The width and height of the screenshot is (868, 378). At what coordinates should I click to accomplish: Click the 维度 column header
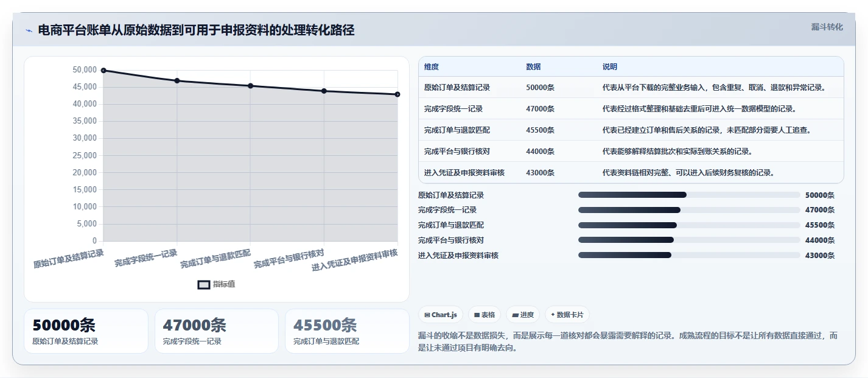432,67
